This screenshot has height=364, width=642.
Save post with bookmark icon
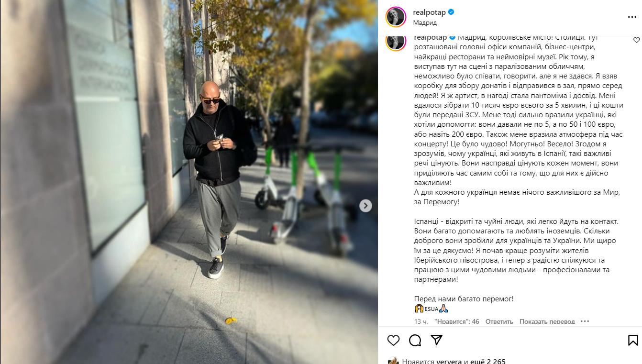[632, 340]
